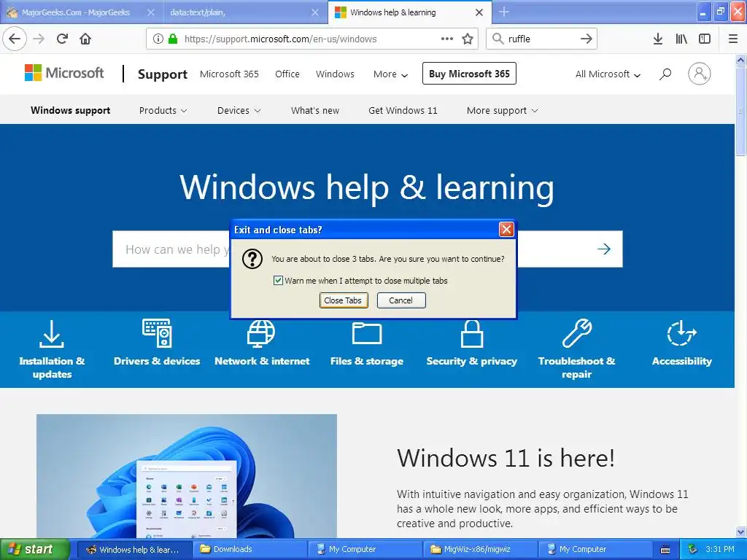Click the Microsoft logo
This screenshot has width=747, height=560.
pyautogui.click(x=64, y=73)
